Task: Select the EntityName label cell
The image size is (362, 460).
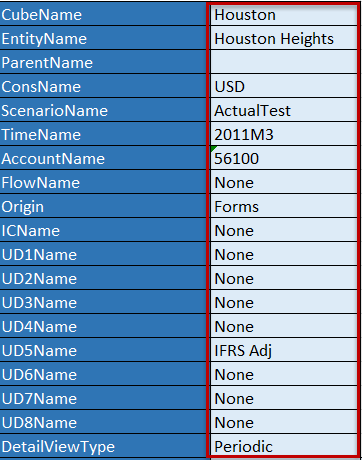Action: click(103, 38)
